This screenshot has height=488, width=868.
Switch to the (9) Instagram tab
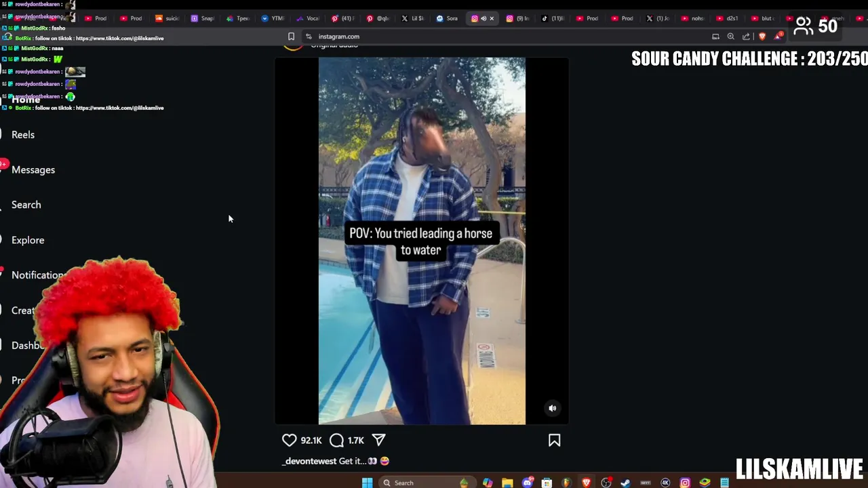point(517,18)
